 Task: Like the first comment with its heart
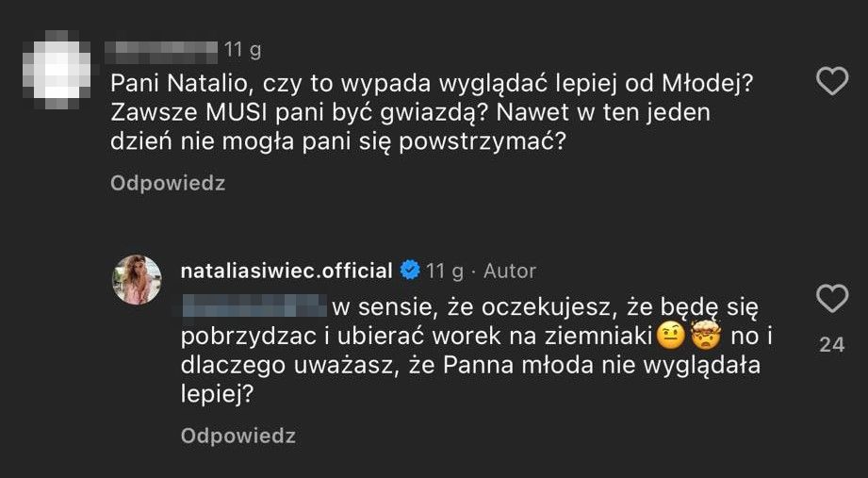[x=831, y=83]
